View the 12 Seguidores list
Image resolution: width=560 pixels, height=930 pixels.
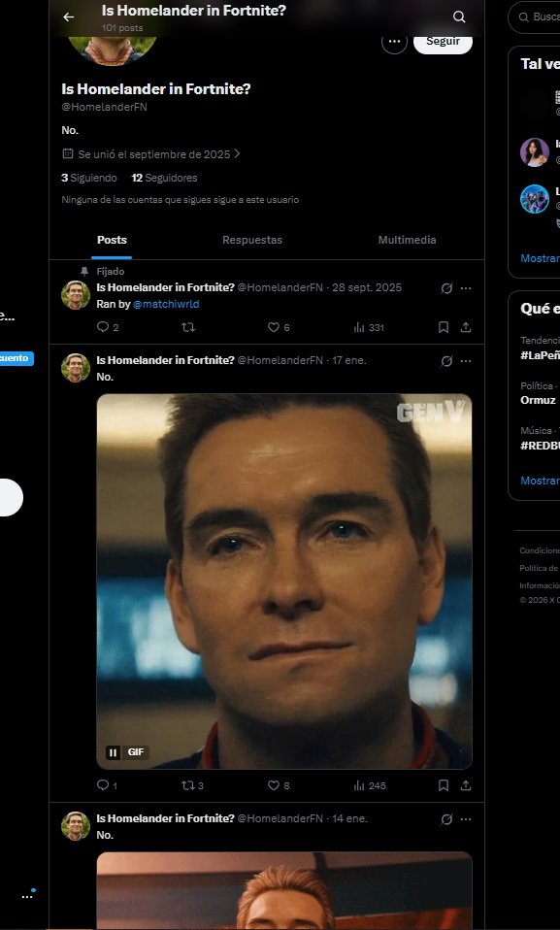pyautogui.click(x=164, y=178)
